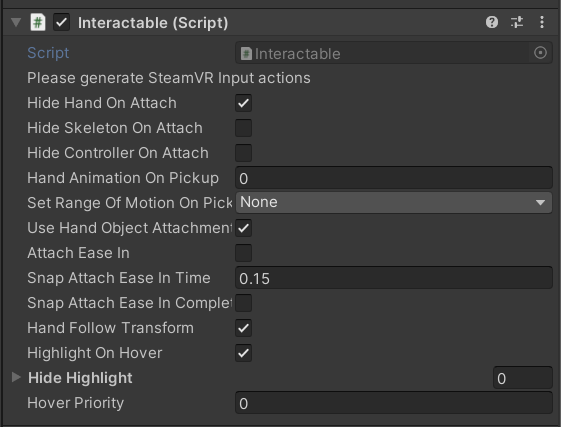Viewport: 561px width, 427px height.
Task: Open the component help reference icon
Action: click(492, 22)
